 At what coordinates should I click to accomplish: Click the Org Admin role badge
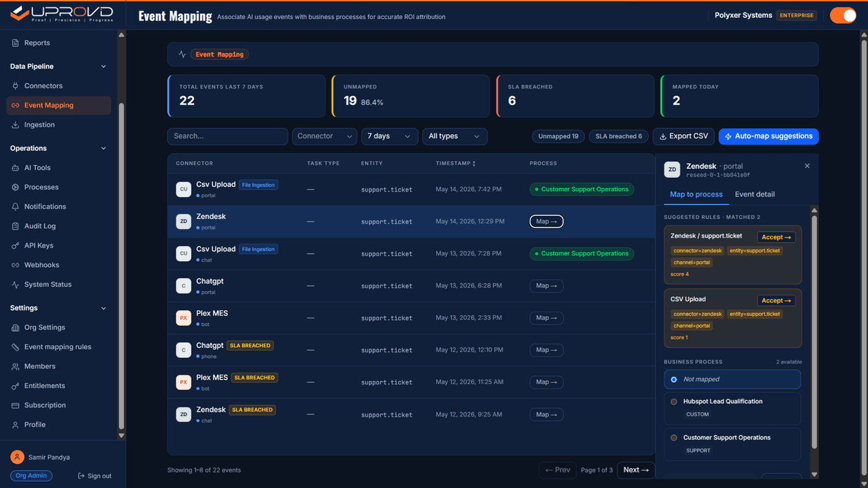(x=31, y=476)
